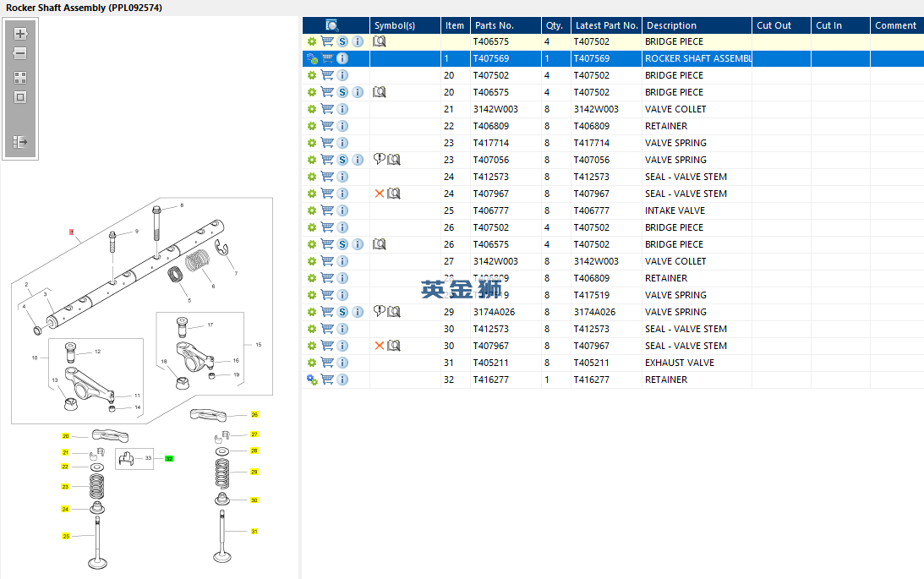Click the gear icon for T417714 valve spring
This screenshot has width=924, height=579.
click(x=312, y=143)
